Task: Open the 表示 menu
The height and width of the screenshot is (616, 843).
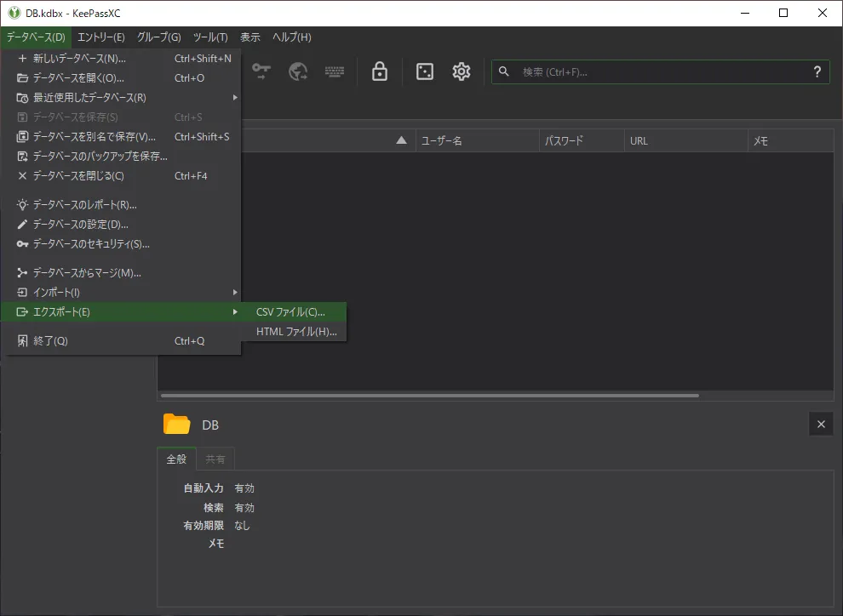Action: point(250,37)
